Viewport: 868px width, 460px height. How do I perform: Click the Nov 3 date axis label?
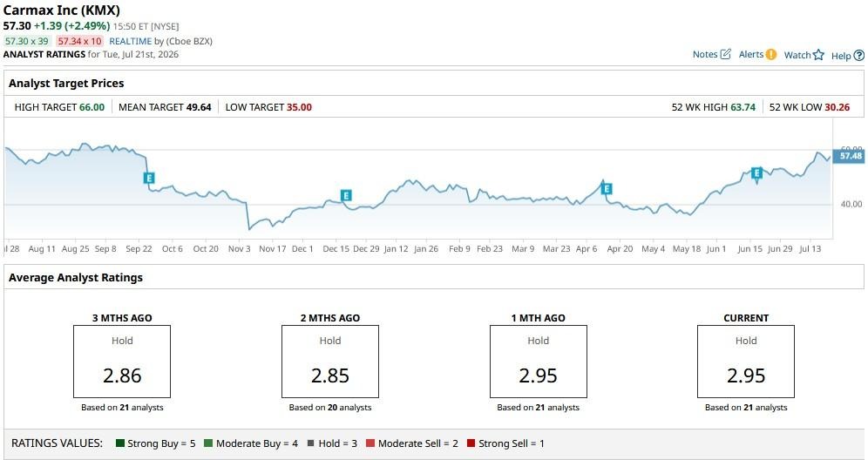point(239,248)
